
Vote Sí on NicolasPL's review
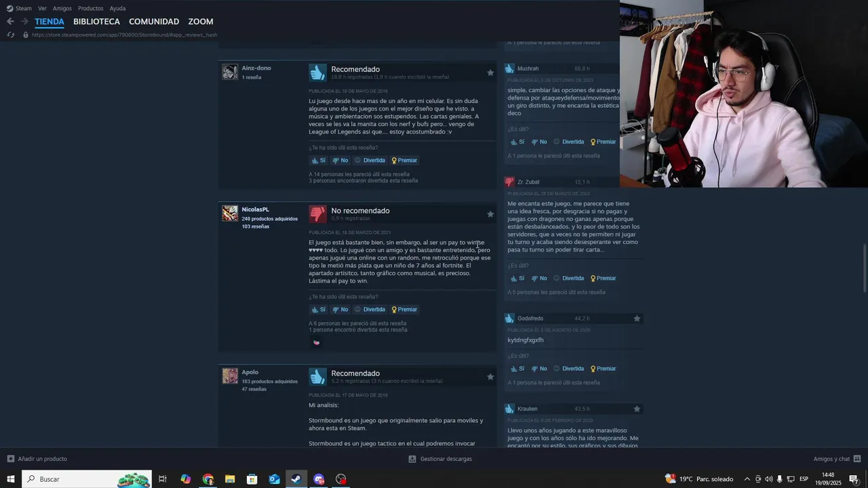[318, 310]
